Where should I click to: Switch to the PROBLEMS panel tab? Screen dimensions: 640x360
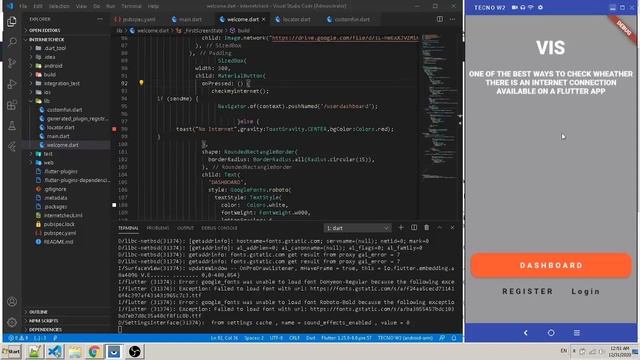pos(158,228)
